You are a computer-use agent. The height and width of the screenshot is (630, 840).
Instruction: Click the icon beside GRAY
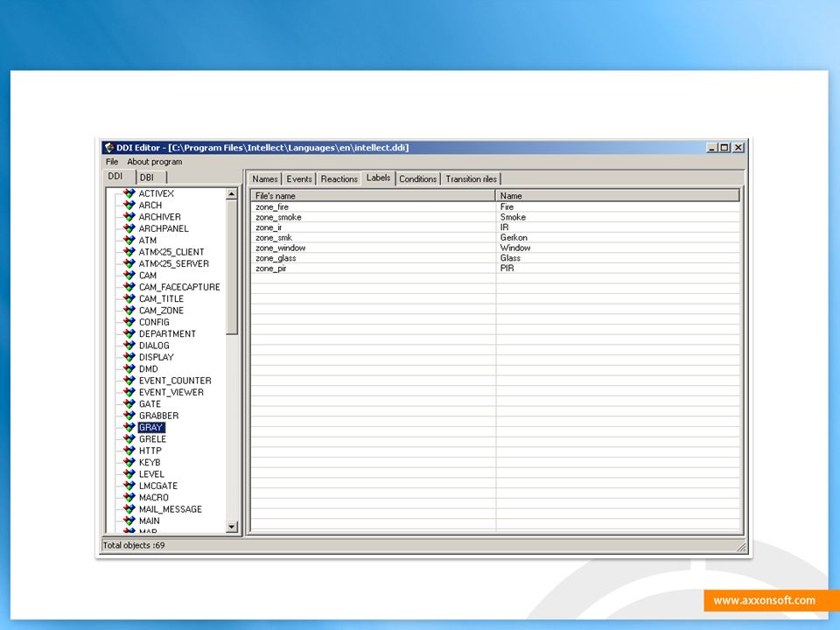[x=129, y=428]
